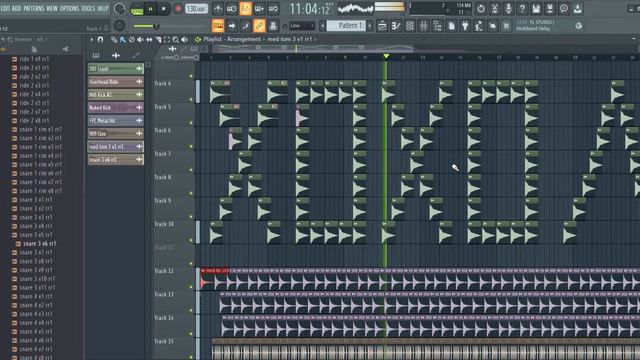Click the speech bubble news icon
The image size is (640, 360).
click(x=564, y=9)
